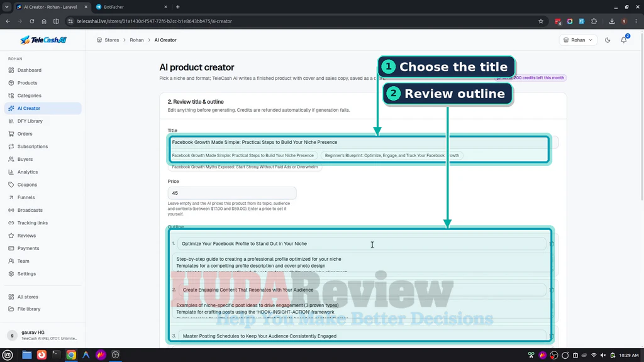The image size is (644, 362).
Task: Open the browser Extensions puzzle icon
Action: coord(594,21)
